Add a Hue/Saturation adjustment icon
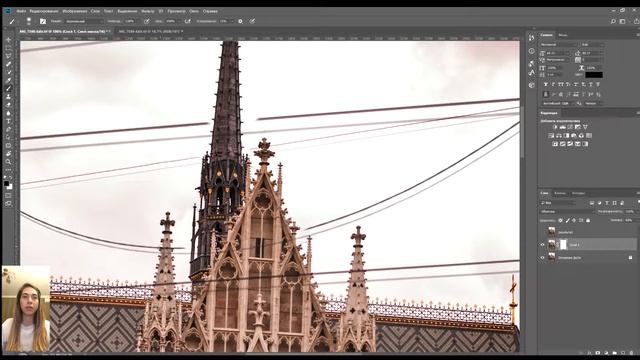The image size is (640, 360). pos(551,136)
